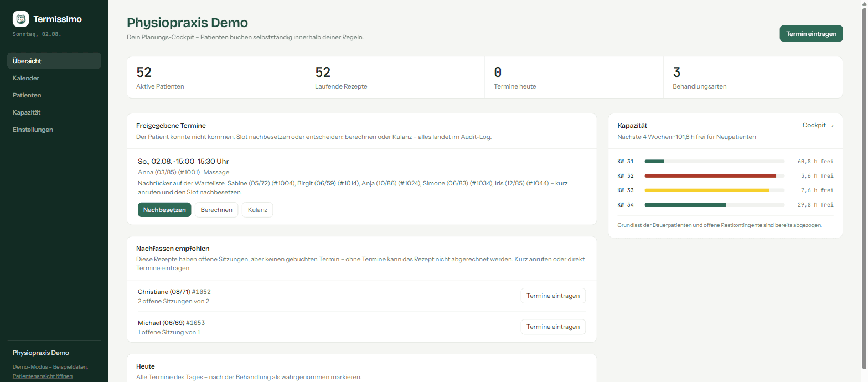Image resolution: width=868 pixels, height=382 pixels.
Task: Click the '60,8 h frei' value
Action: [x=815, y=162]
